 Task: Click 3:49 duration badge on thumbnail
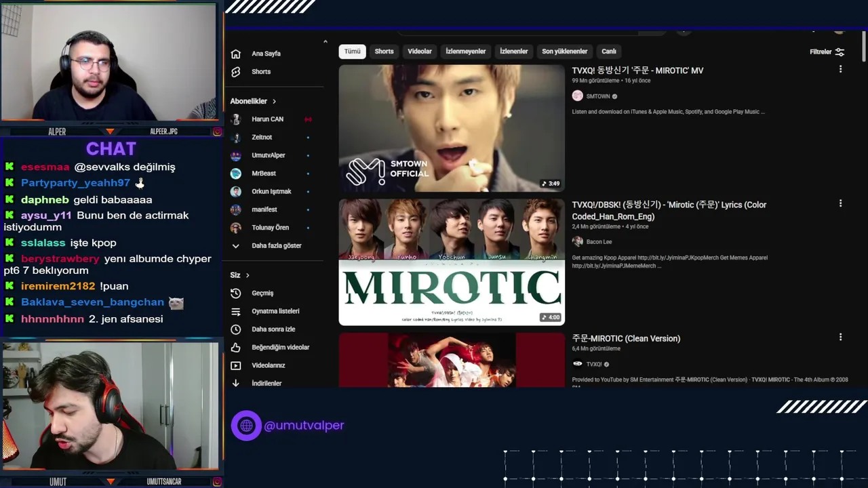[x=550, y=184]
